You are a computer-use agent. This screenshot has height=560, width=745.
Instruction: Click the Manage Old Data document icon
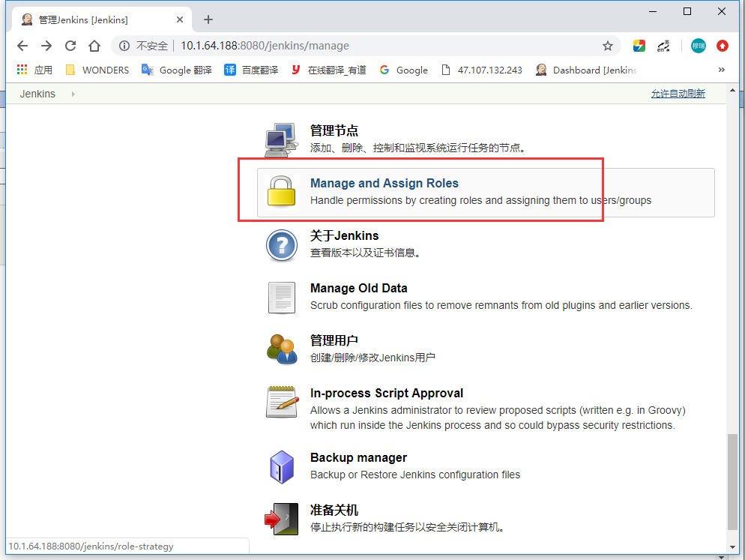point(281,298)
